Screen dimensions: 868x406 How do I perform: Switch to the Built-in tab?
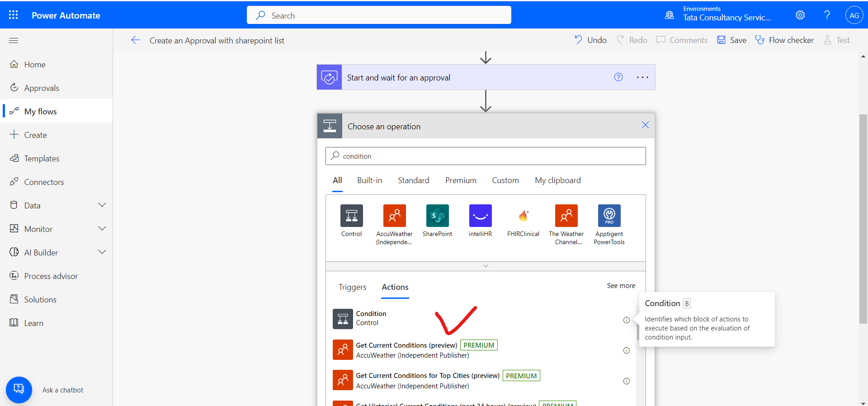tap(369, 180)
